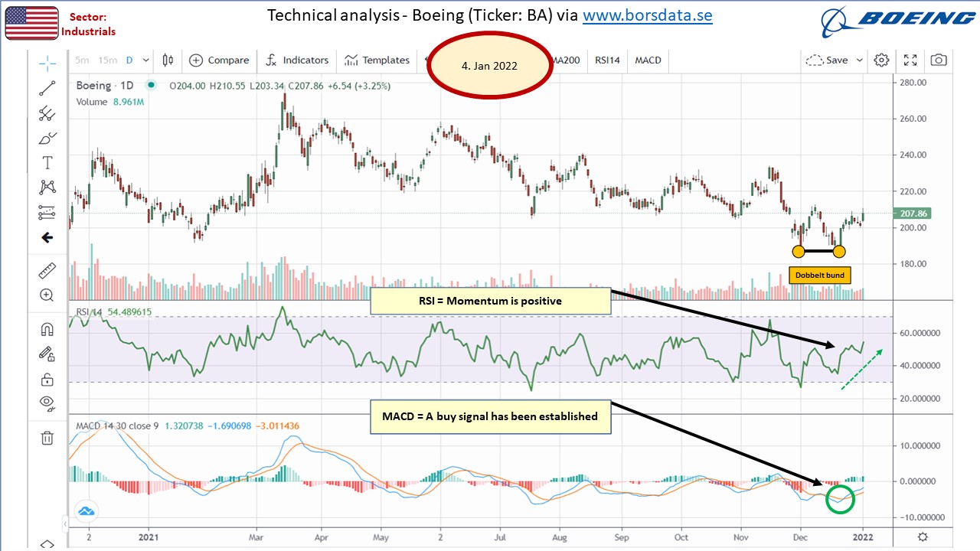Viewport: 980px width, 551px height.
Task: Apply the RSI14 quick indicator
Action: [608, 60]
